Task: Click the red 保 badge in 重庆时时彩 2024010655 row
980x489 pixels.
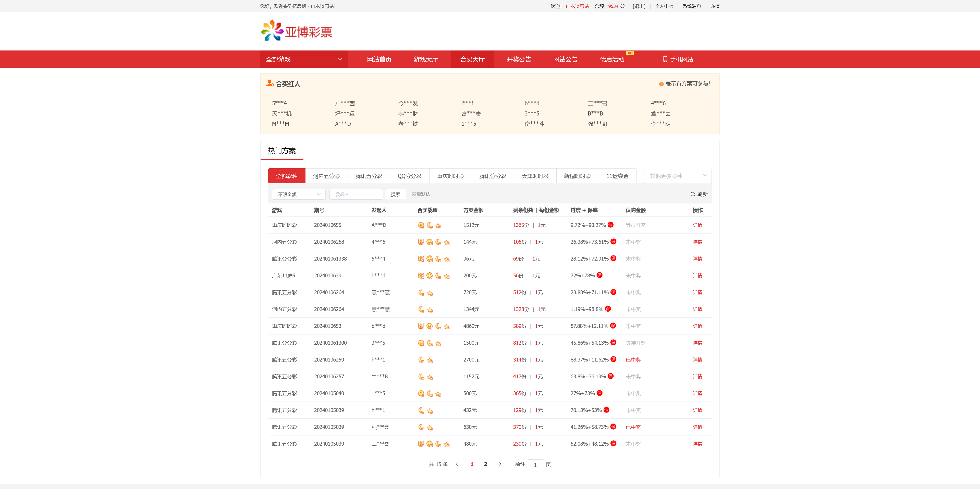Action: coord(611,225)
